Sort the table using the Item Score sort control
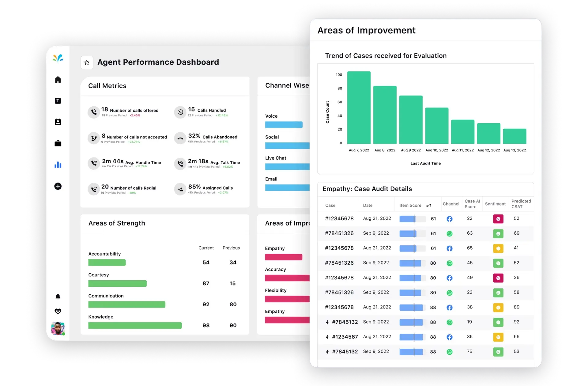 pos(428,205)
